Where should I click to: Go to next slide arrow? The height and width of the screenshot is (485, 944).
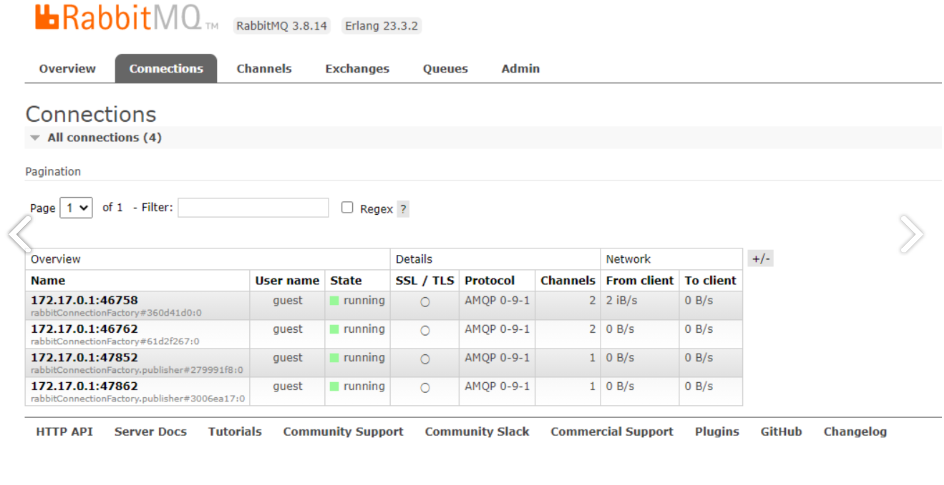(x=911, y=233)
